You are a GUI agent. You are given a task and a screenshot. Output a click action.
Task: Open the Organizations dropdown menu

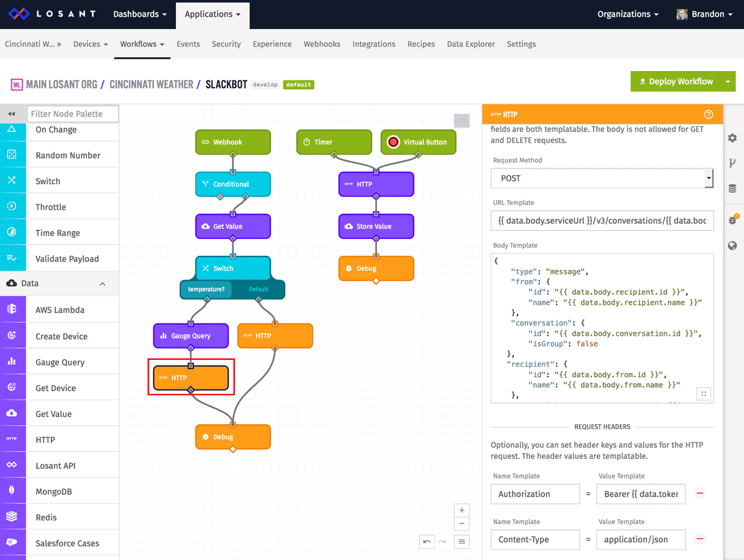pos(628,14)
